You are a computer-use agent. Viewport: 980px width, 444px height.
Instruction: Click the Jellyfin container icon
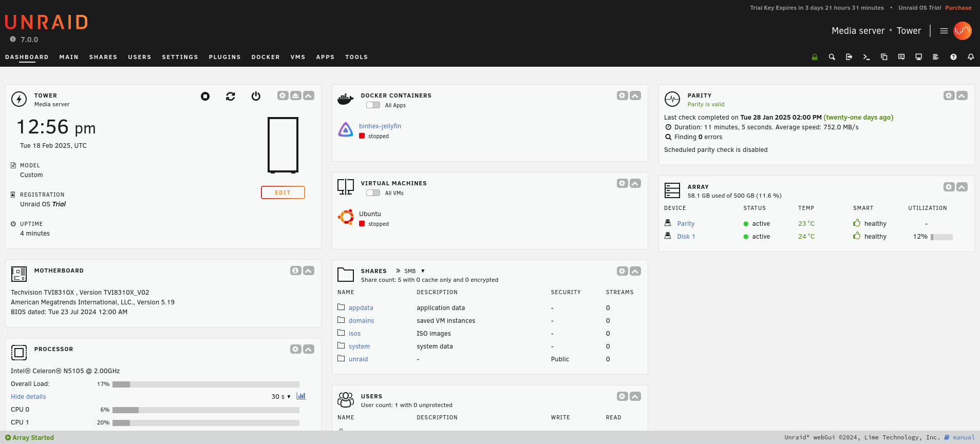tap(346, 129)
